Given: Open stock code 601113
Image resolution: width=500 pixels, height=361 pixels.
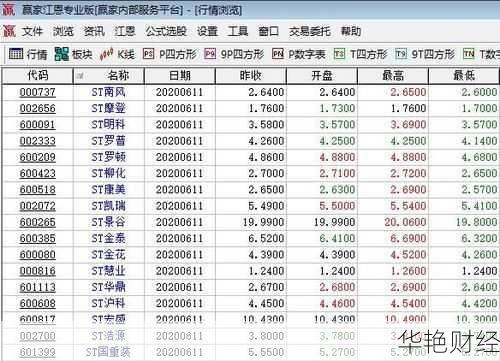Looking at the screenshot, I should (x=37, y=288).
